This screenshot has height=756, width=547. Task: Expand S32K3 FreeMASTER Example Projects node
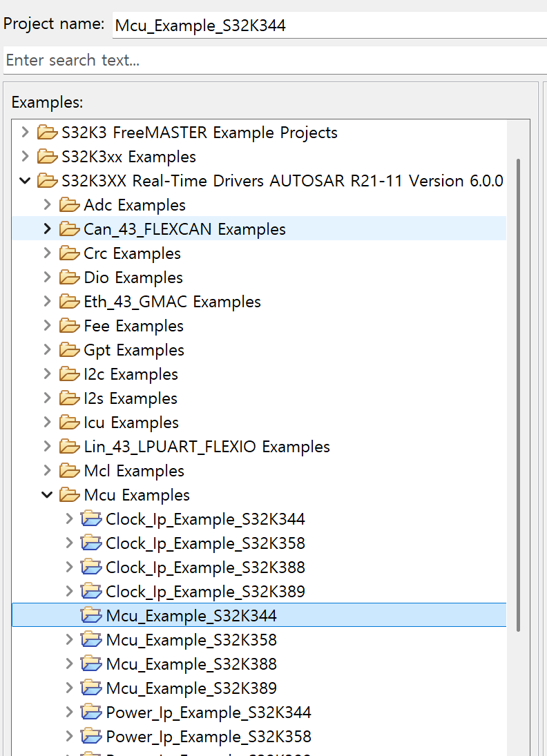pos(25,132)
